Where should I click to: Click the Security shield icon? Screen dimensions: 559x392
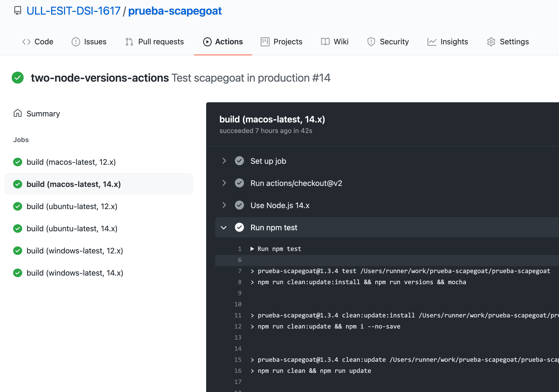pyautogui.click(x=371, y=42)
